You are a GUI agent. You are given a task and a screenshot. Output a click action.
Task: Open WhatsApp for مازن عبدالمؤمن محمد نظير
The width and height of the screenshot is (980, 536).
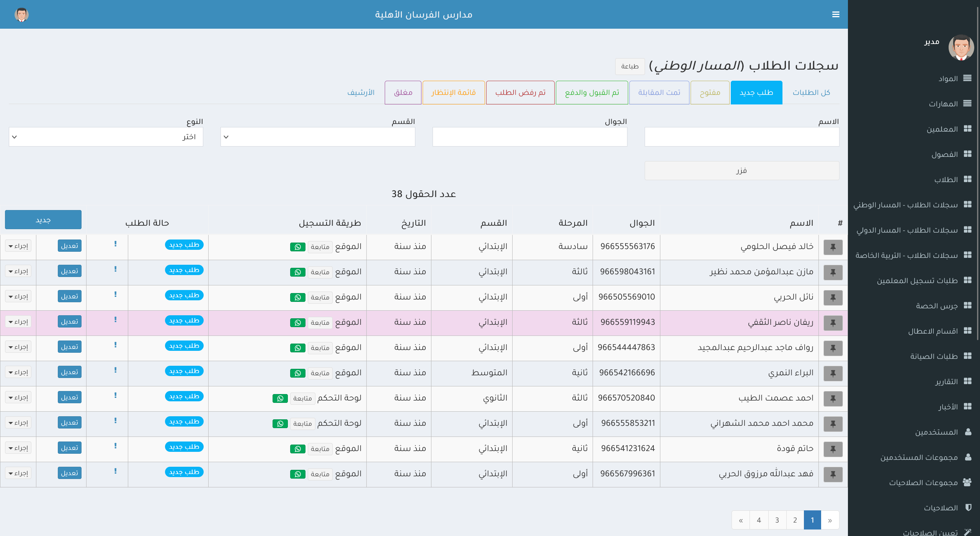coord(298,272)
